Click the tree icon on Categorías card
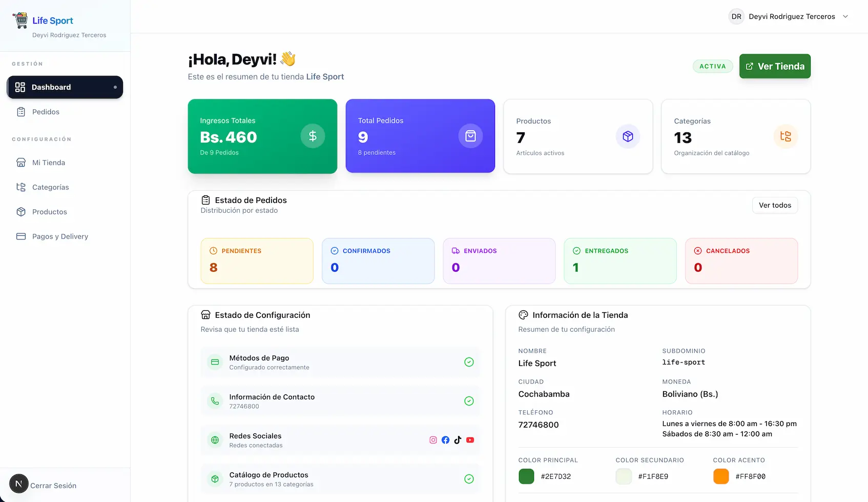This screenshot has width=868, height=502. (x=786, y=136)
